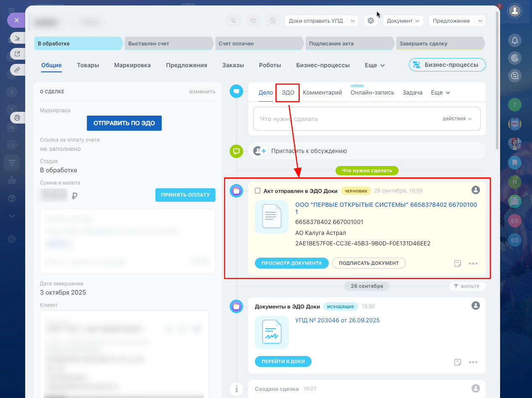Click the ОТПРАВИТЬ ПО ЭДО button

[x=124, y=123]
